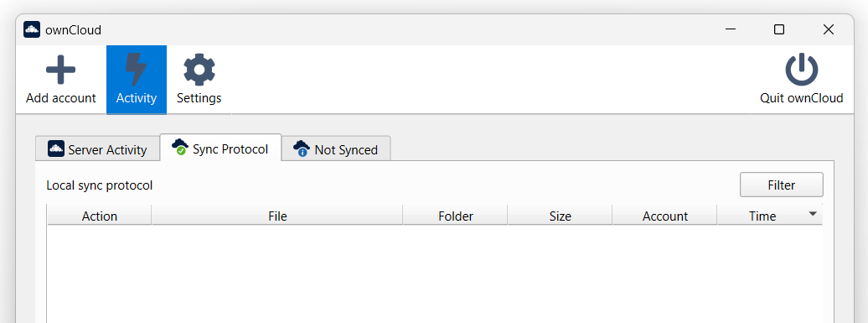Toggle the Time column sort arrow

click(813, 214)
